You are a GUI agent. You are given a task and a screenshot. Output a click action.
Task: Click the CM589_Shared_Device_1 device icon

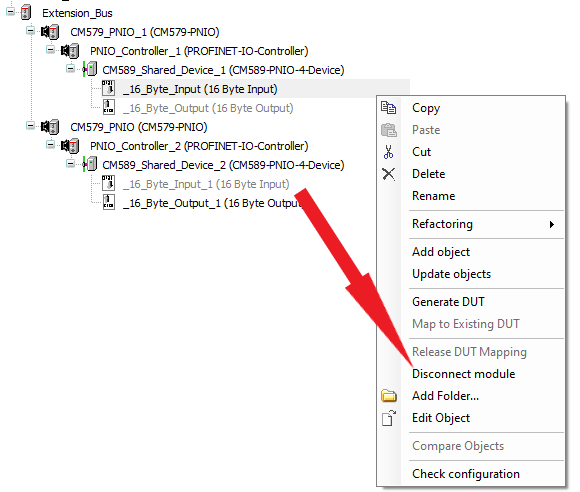[x=90, y=70]
